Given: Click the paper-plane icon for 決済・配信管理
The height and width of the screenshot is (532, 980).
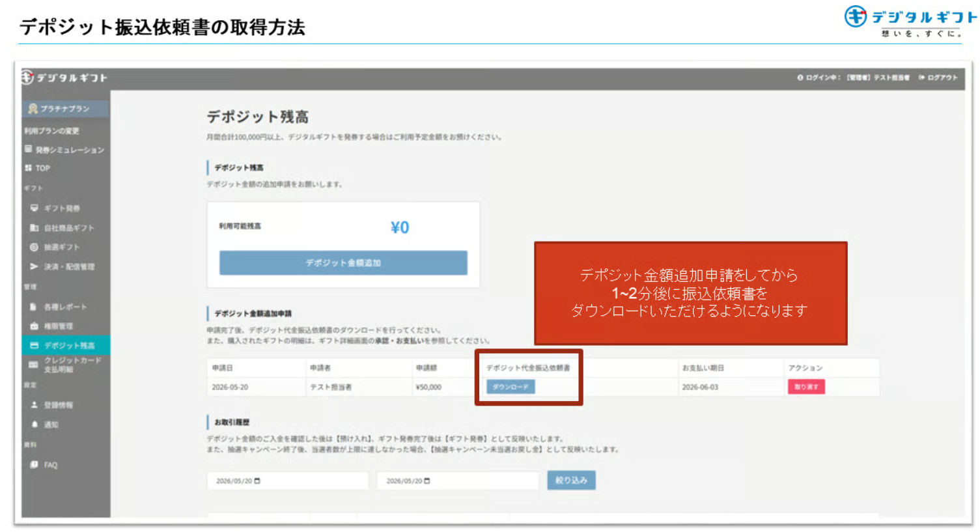Looking at the screenshot, I should [x=35, y=266].
